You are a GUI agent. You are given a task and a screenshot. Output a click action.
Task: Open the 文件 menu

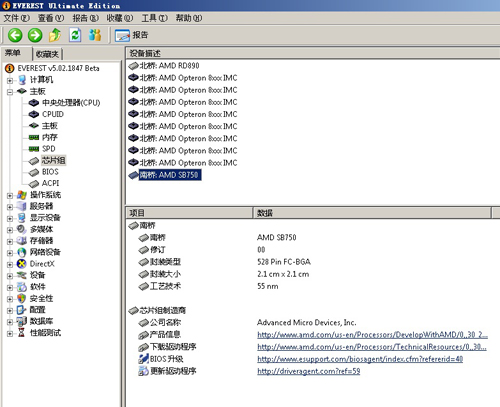[17, 18]
